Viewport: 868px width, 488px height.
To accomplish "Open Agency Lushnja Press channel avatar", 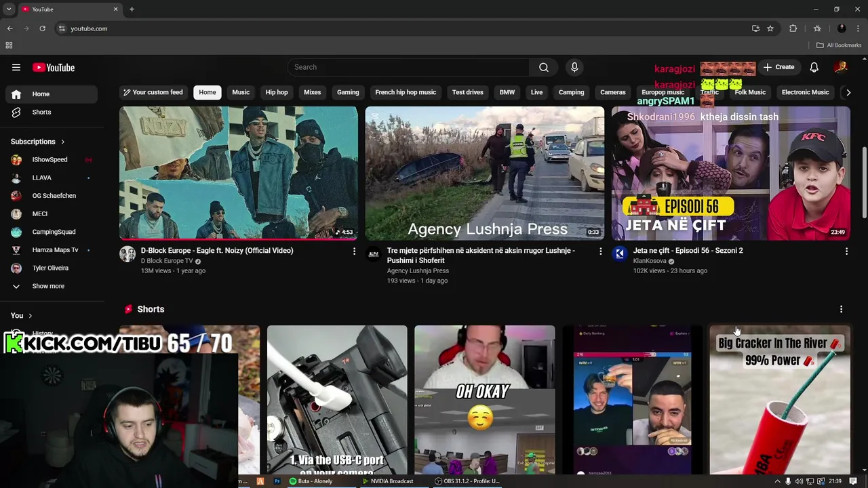I will click(x=374, y=254).
